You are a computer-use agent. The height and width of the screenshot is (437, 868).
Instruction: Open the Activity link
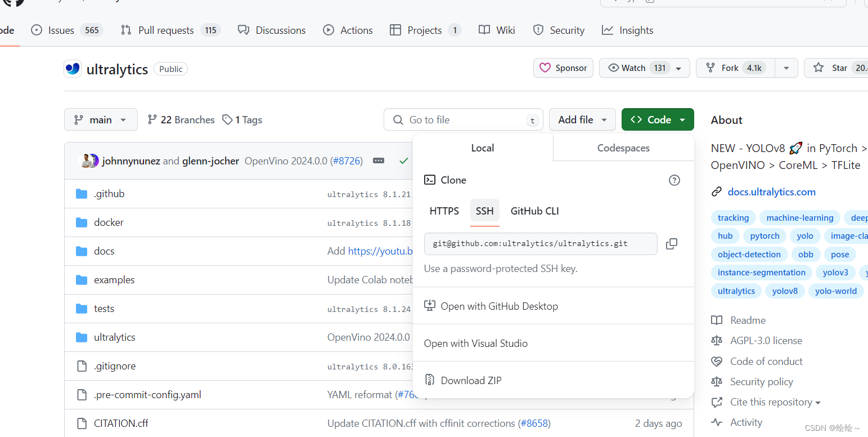(x=737, y=422)
